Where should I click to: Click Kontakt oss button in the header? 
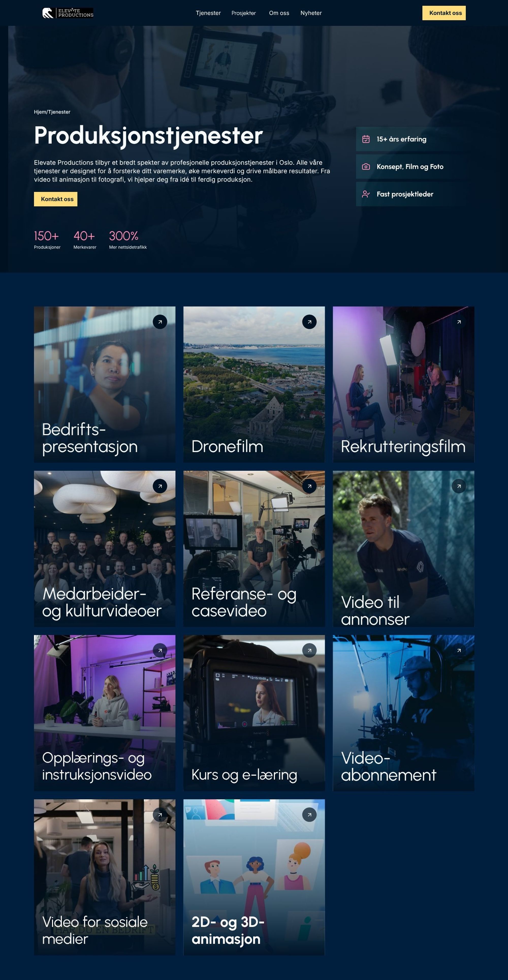(444, 13)
